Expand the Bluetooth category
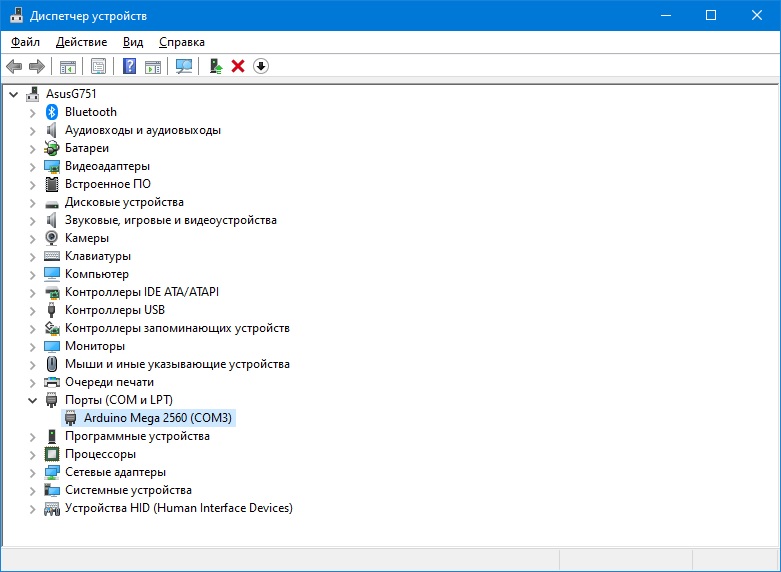This screenshot has width=781, height=572. 32,113
